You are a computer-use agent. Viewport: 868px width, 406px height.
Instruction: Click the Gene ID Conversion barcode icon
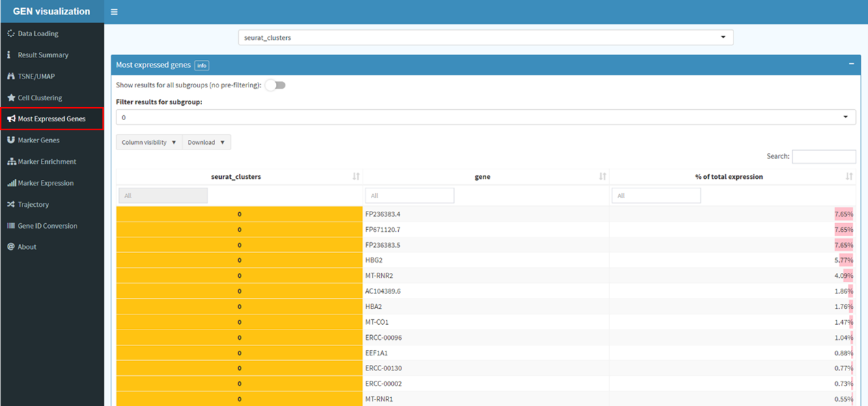coord(11,226)
